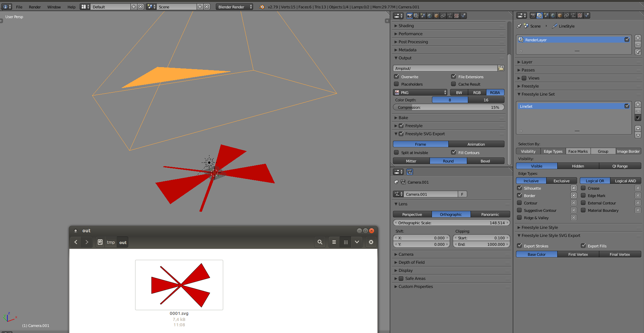This screenshot has width=644, height=333.
Task: Choose the Bevel line join type
Action: tap(485, 161)
